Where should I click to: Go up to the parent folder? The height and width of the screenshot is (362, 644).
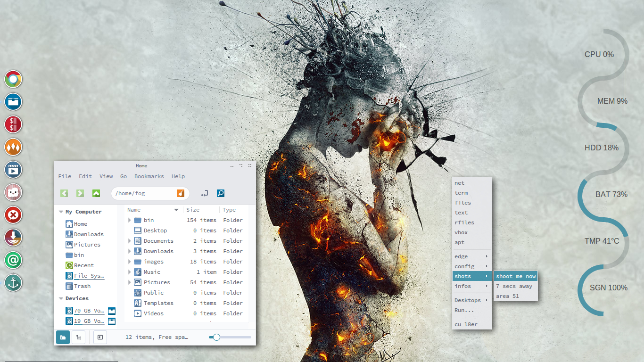(x=96, y=193)
